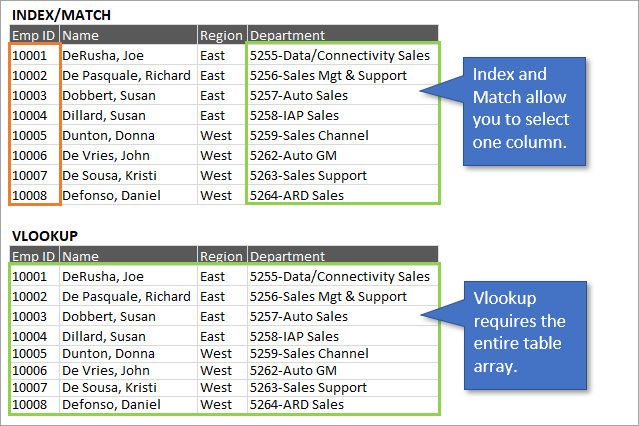This screenshot has height=426, width=639.
Task: Click the Emp ID header in INDEX/MATCH table
Action: 34,35
